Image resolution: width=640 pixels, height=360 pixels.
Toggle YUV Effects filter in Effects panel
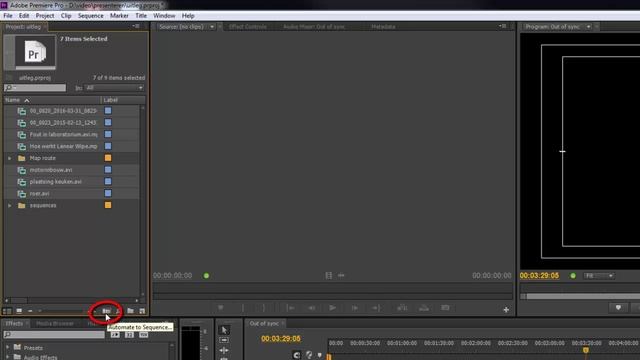143,335
